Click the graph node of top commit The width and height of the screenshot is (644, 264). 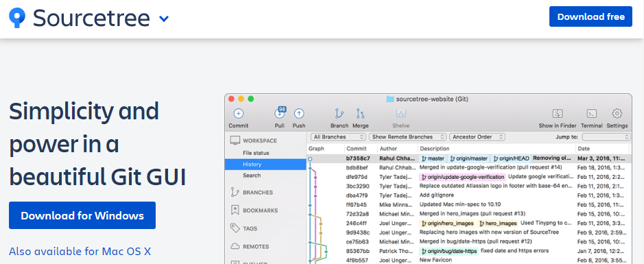[310, 158]
